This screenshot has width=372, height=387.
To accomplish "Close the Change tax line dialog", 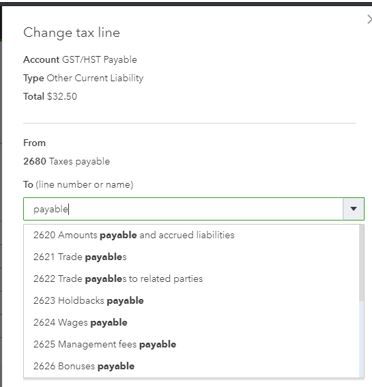I will click(369, 20).
